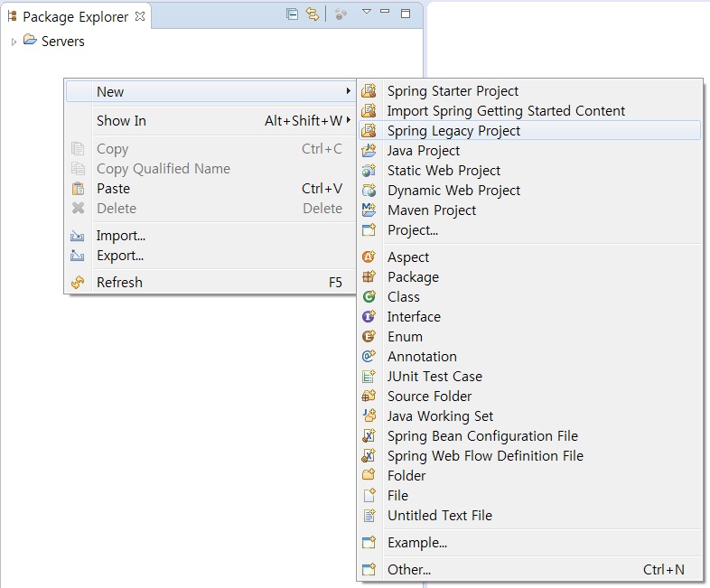The image size is (710, 588).
Task: Create a new Source Folder
Action: click(x=529, y=397)
